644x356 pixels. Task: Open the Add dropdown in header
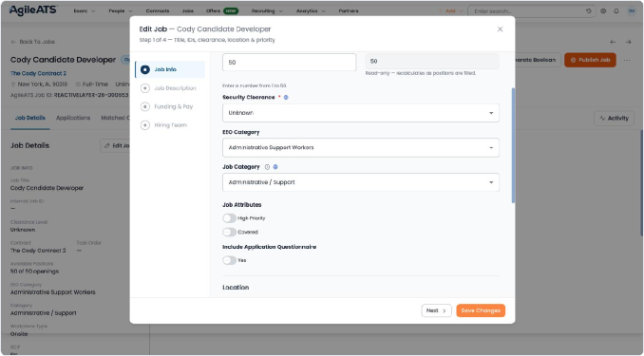pos(450,11)
